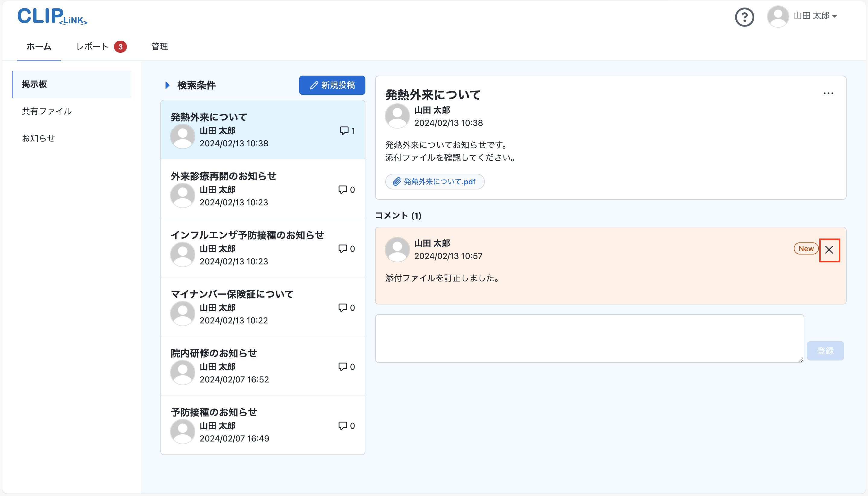This screenshot has height=496, width=868.
Task: Delete the comment with the X icon
Action: [829, 250]
